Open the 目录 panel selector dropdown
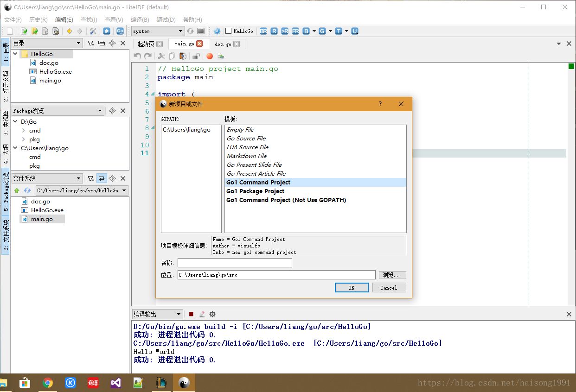The width and height of the screenshot is (576, 392). (47, 43)
